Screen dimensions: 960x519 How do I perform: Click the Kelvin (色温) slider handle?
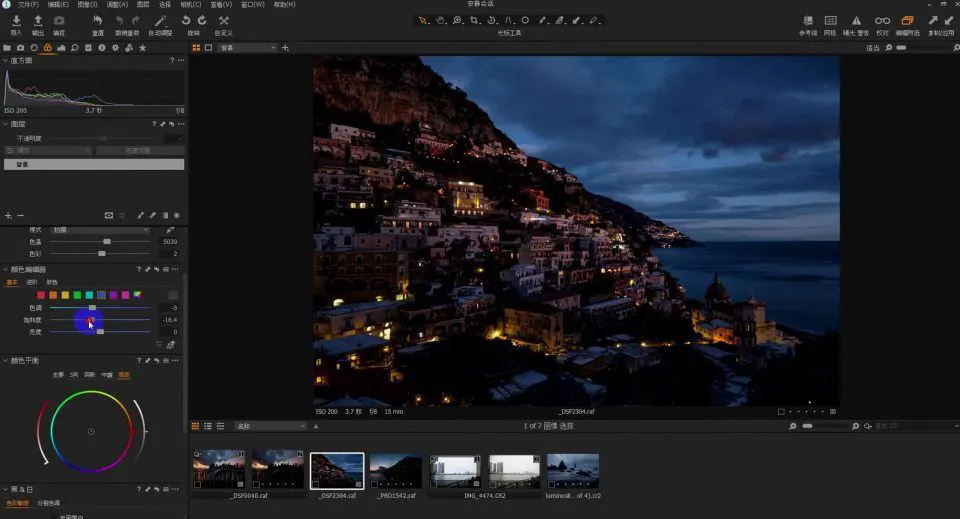(107, 242)
